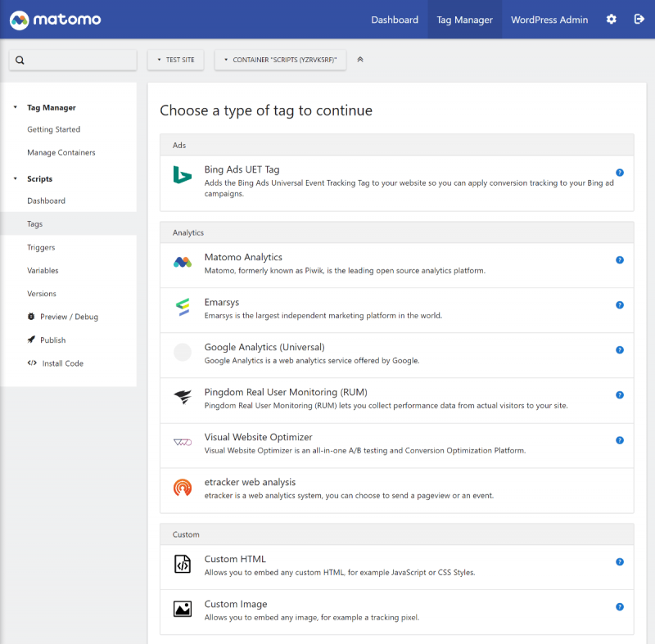
Task: Open Scripts Dashboard in sidebar
Action: pyautogui.click(x=47, y=200)
